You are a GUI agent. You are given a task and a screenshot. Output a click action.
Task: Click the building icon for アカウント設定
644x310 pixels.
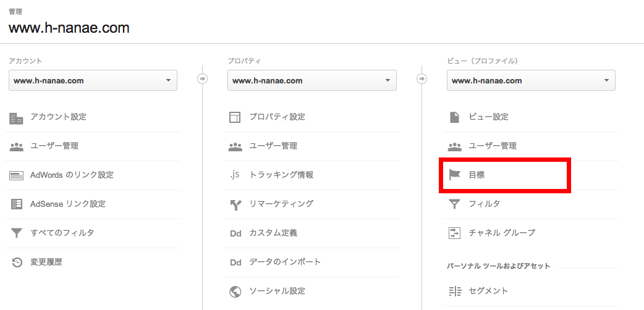tap(17, 117)
